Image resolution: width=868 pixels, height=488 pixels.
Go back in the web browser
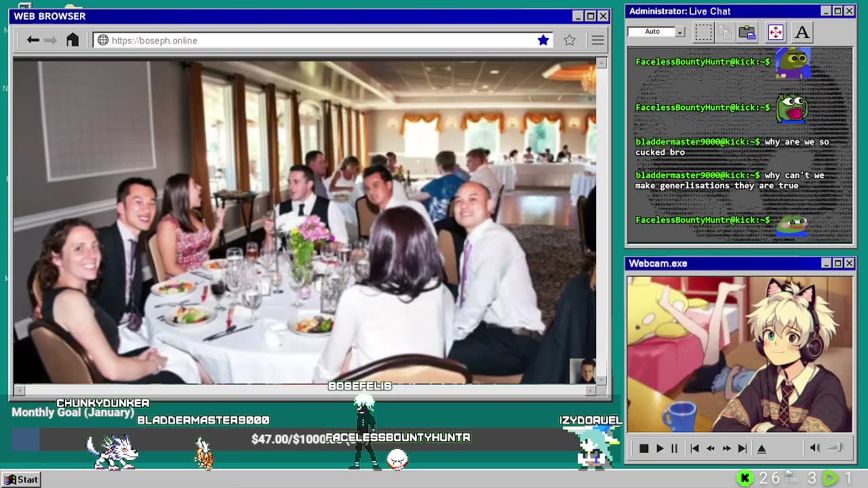[33, 41]
